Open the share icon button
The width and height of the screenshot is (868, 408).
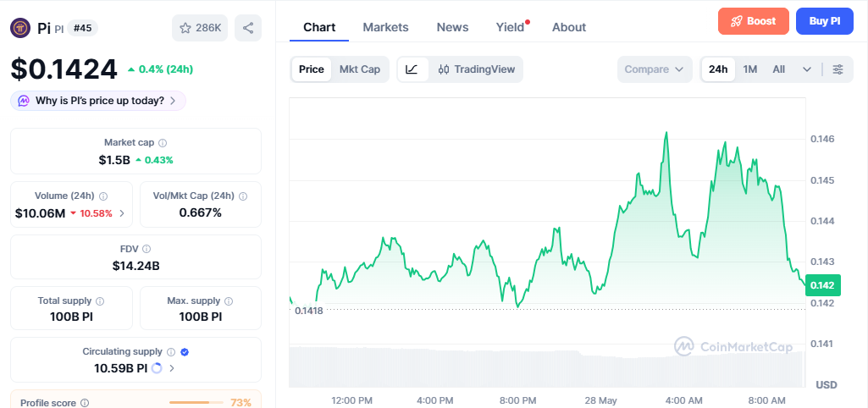pos(248,28)
